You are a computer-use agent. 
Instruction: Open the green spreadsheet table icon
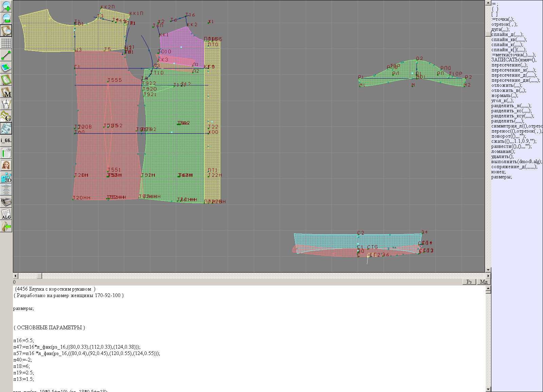point(6,153)
